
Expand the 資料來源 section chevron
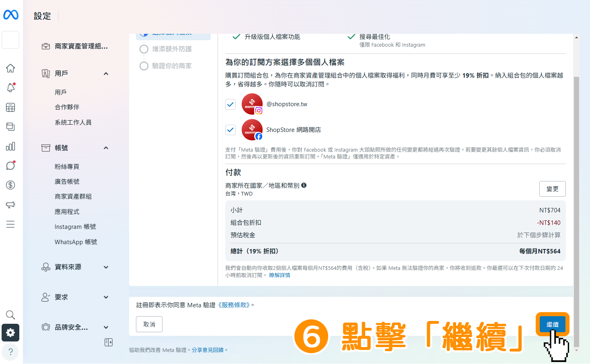point(106,267)
